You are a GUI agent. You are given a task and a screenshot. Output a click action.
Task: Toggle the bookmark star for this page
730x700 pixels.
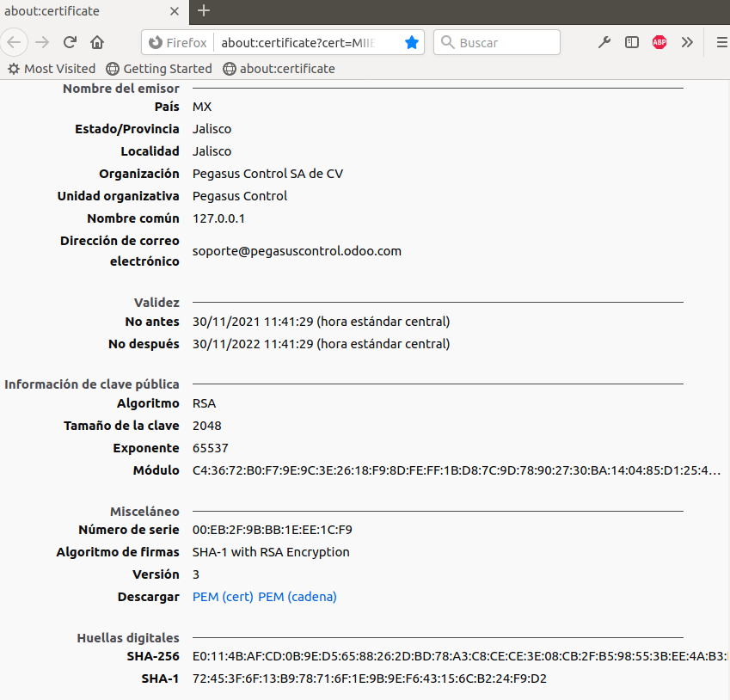click(411, 41)
